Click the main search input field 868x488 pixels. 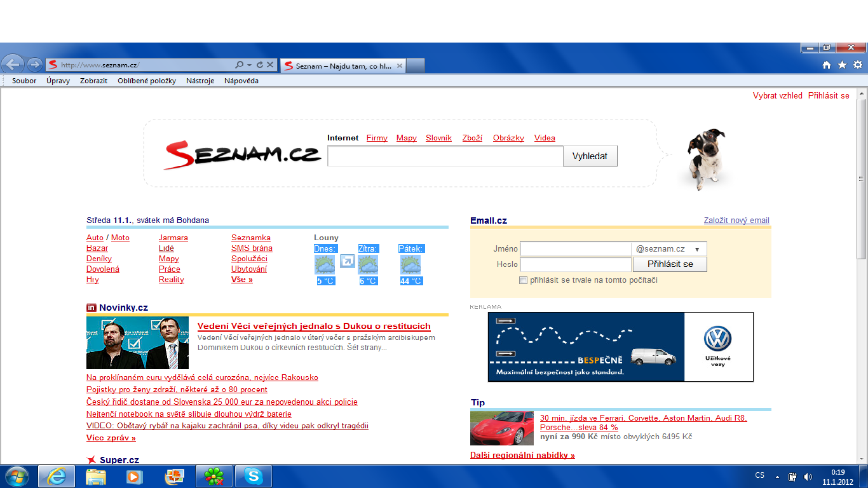[x=445, y=156]
